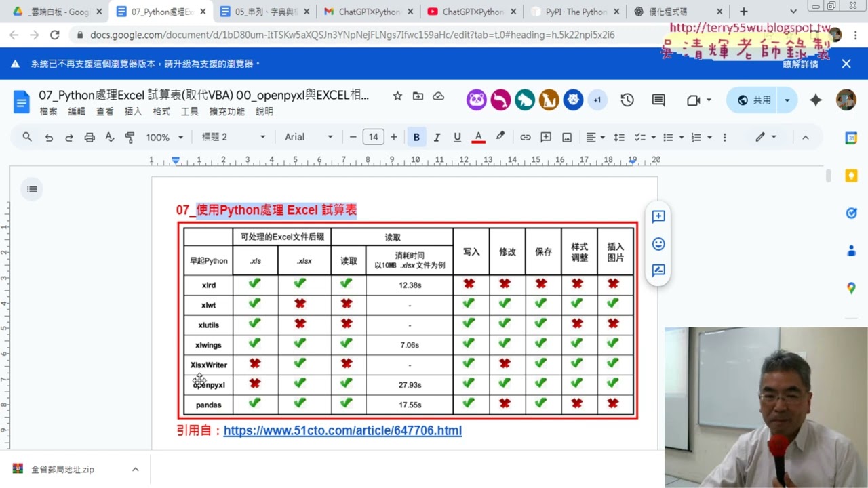868x488 pixels.
Task: Click the insert image icon
Action: (567, 137)
